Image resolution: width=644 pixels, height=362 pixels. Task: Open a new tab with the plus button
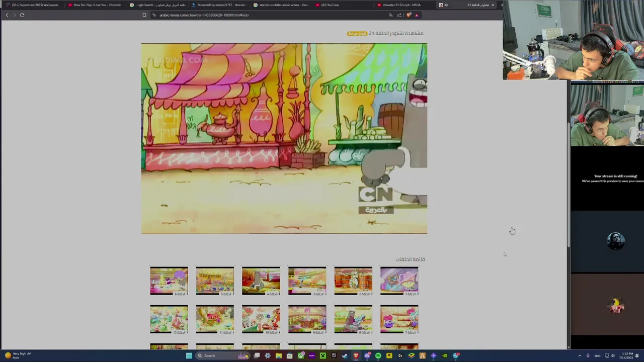[501, 5]
